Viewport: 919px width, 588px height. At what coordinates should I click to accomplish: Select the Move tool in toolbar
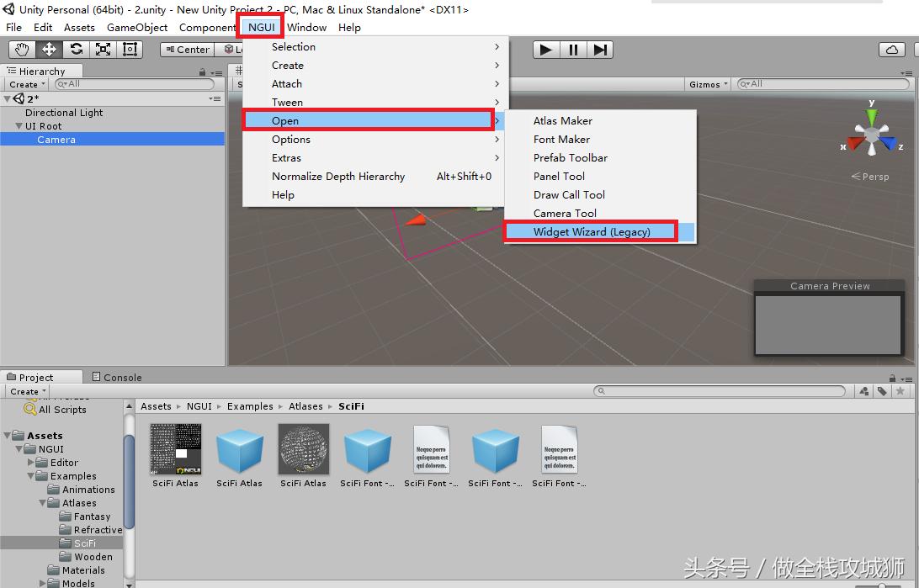[x=49, y=49]
